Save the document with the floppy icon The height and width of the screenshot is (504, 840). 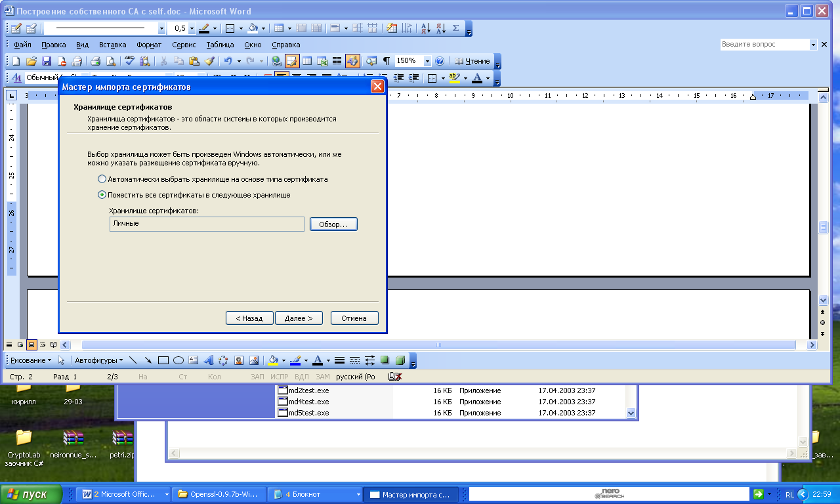click(x=47, y=61)
